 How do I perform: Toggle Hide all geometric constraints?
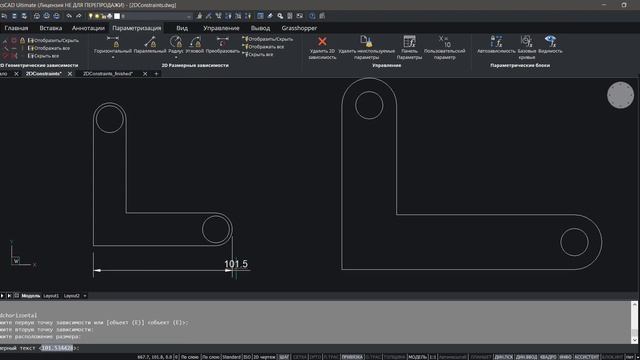point(43,56)
